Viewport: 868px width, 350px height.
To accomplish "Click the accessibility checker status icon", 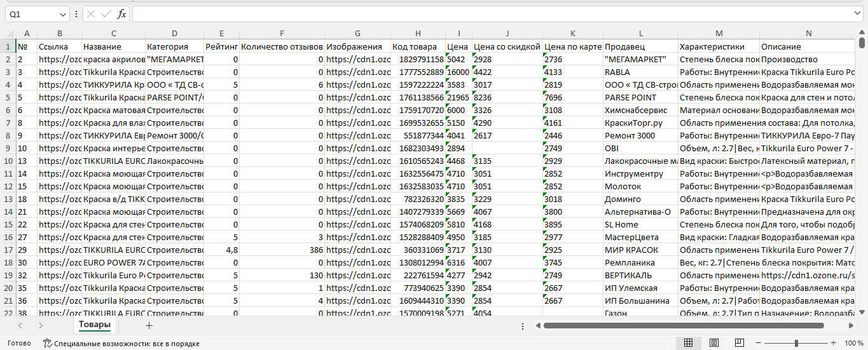I will [47, 343].
